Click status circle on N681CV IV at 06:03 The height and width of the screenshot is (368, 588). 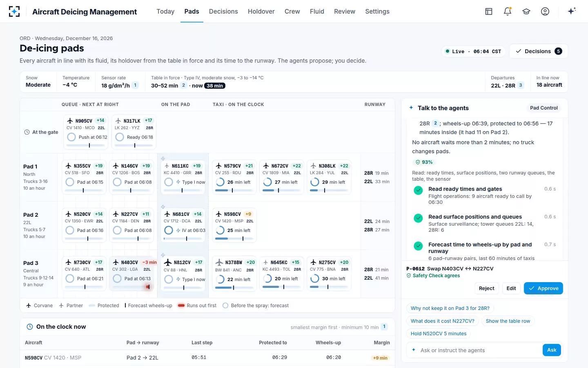tap(169, 230)
